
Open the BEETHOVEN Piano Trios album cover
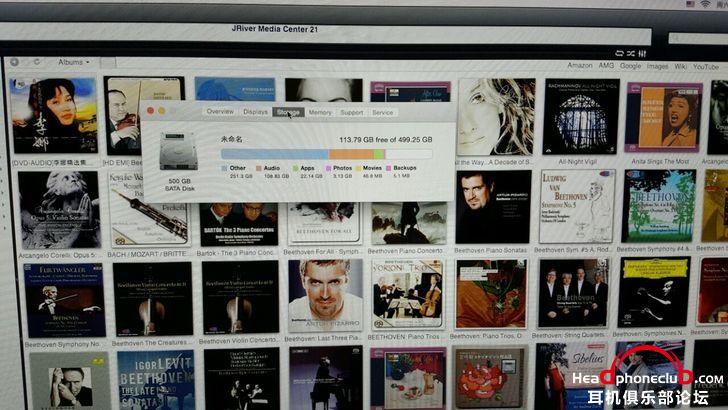(x=408, y=294)
